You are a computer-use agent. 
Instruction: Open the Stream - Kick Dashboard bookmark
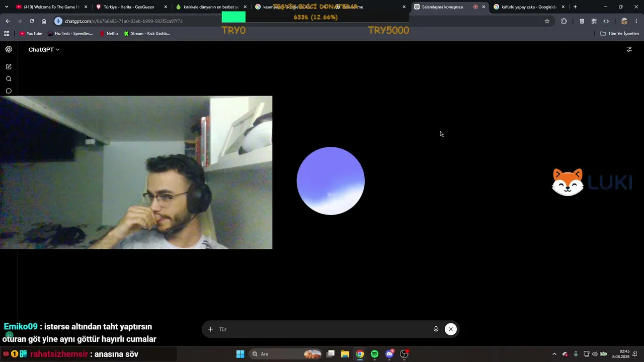pos(147,34)
